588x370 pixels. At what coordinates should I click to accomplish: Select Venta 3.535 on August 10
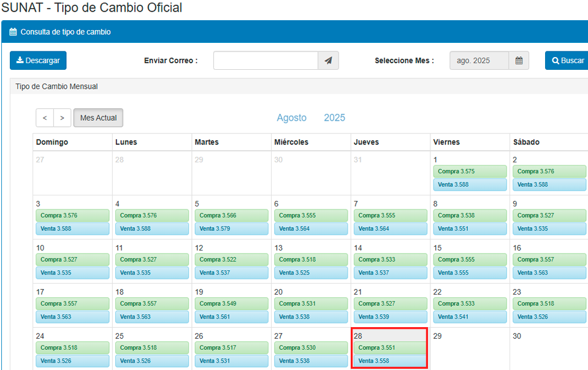pos(72,273)
